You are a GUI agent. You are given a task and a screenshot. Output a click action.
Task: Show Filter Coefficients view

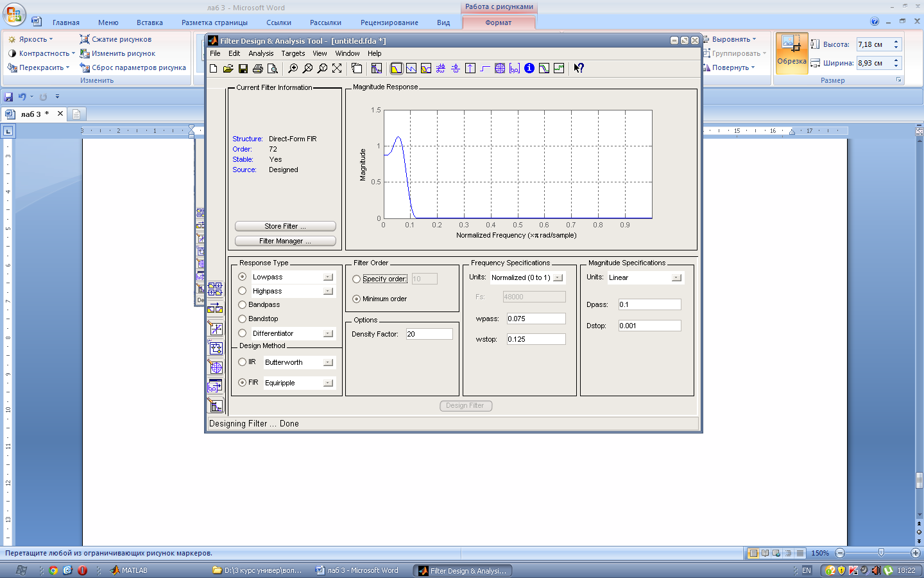(515, 68)
